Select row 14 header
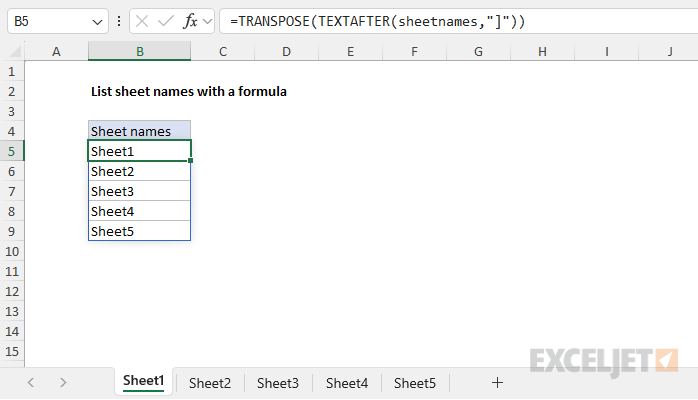This screenshot has height=400, width=698. (12, 332)
